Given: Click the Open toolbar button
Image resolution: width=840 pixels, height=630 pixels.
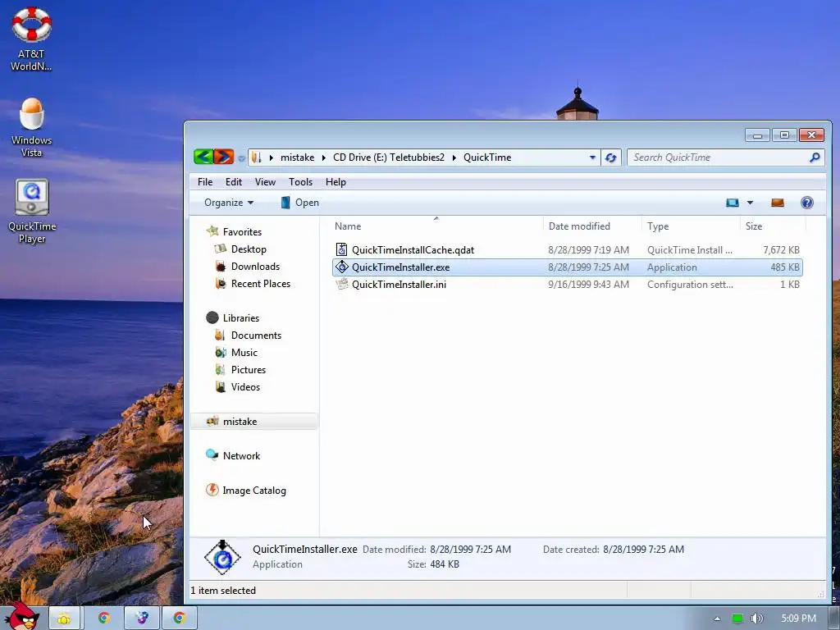Looking at the screenshot, I should click(x=300, y=203).
